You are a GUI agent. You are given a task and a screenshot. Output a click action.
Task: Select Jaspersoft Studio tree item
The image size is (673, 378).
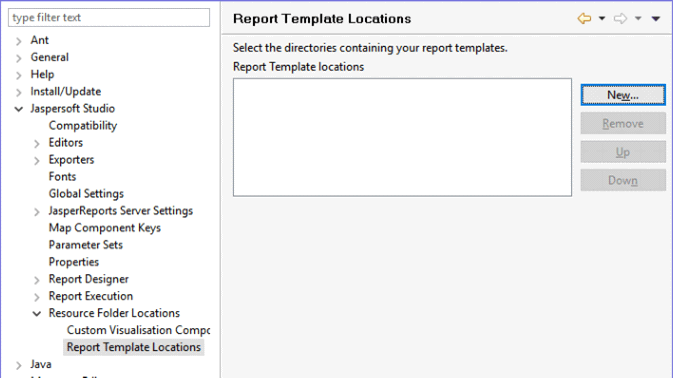pyautogui.click(x=73, y=108)
